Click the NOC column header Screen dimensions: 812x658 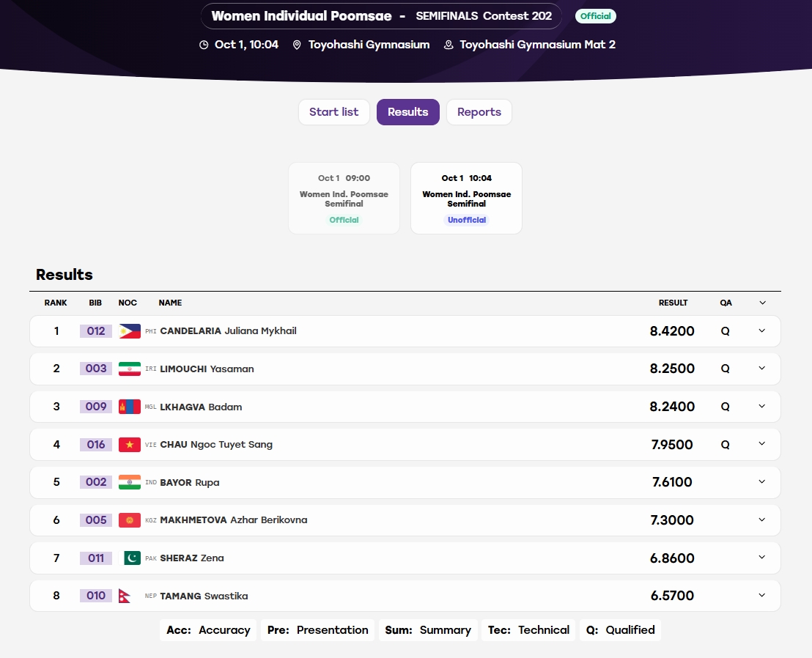coord(128,303)
